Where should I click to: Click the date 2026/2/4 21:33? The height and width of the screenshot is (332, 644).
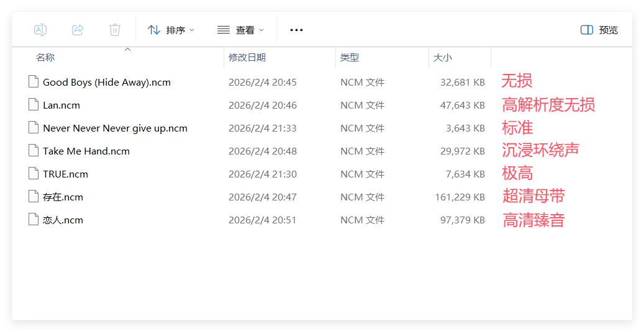pyautogui.click(x=263, y=128)
